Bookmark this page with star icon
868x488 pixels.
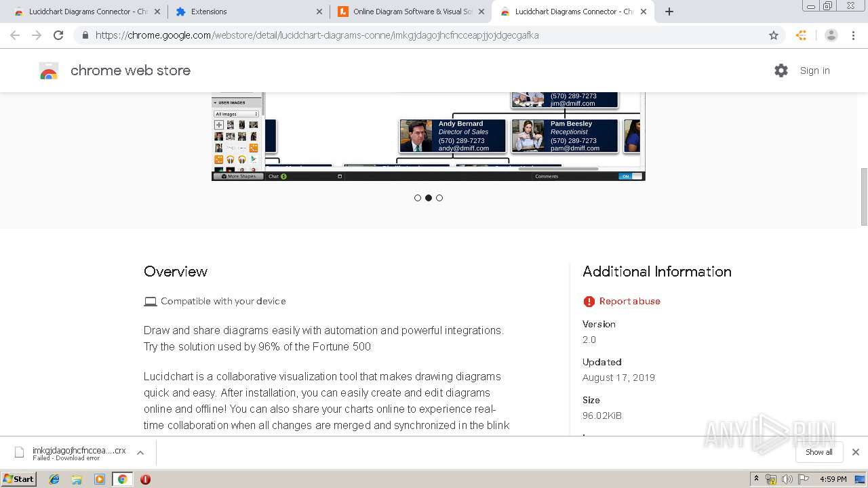tap(774, 35)
